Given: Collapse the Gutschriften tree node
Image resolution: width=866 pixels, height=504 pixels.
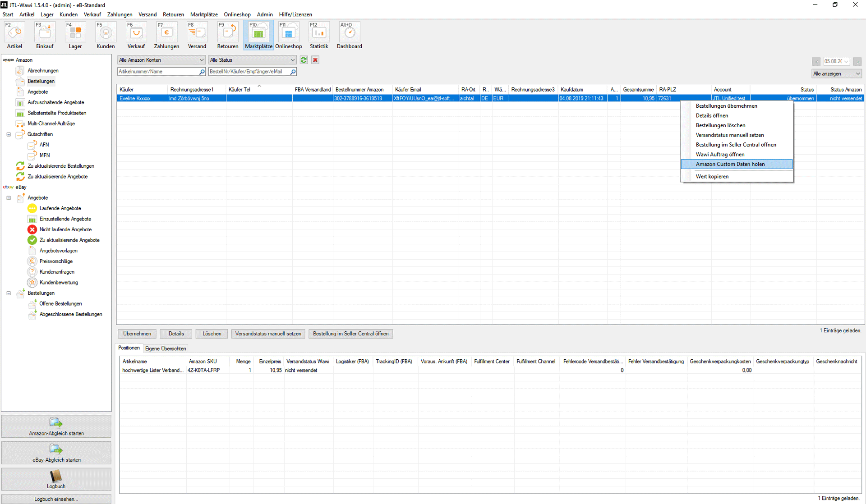Looking at the screenshot, I should 9,134.
